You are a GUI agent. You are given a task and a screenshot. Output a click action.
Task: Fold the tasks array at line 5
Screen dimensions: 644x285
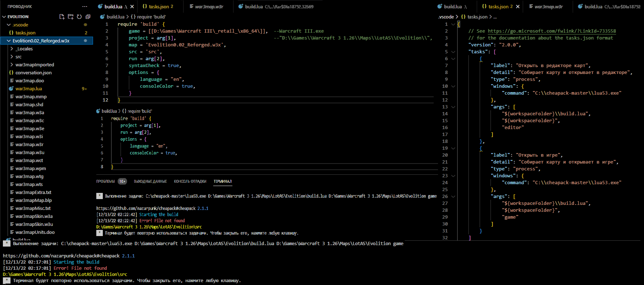[x=453, y=52]
